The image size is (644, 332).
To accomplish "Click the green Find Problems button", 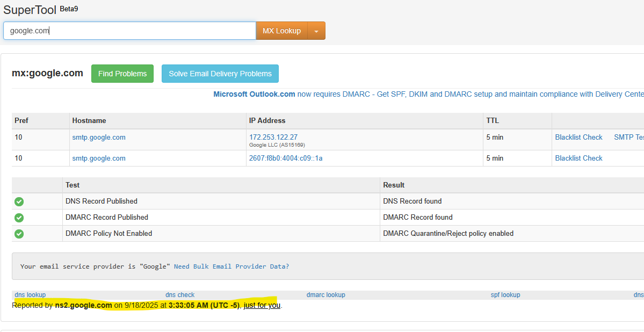I will (x=122, y=74).
